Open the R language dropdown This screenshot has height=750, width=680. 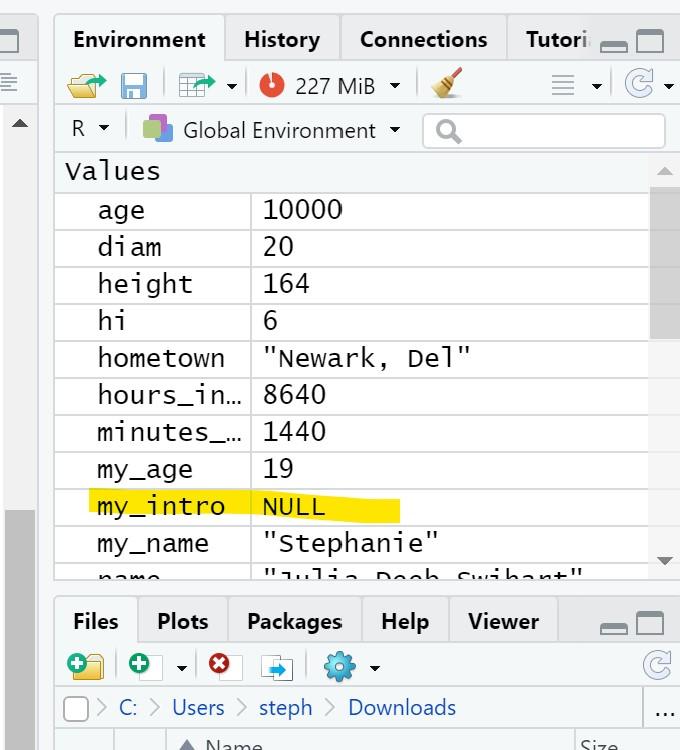[x=90, y=128]
